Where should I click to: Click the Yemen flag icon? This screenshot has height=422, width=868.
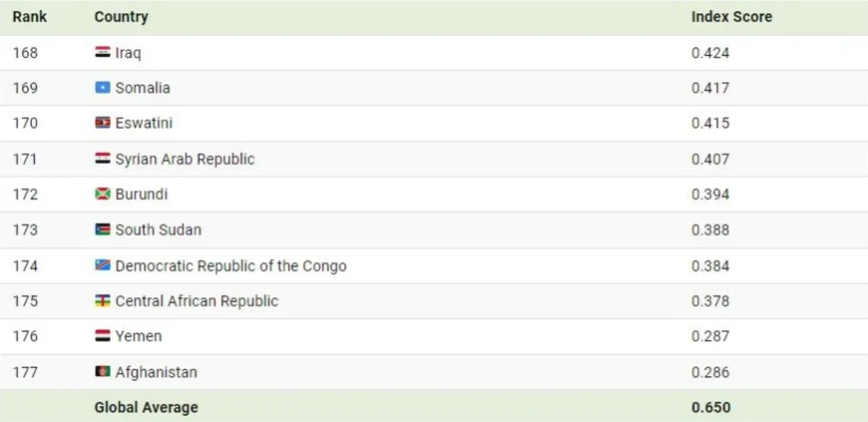[102, 336]
